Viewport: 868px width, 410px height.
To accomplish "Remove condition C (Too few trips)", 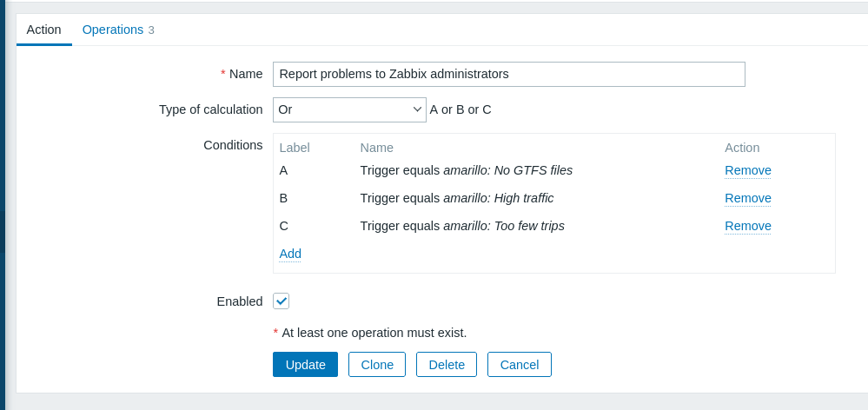I will pyautogui.click(x=747, y=227).
